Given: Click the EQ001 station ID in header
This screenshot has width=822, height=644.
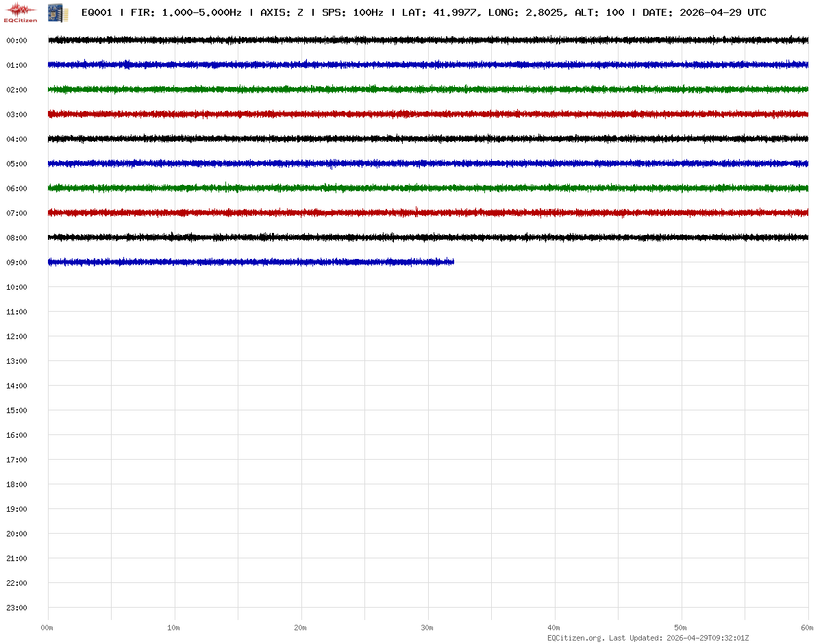Looking at the screenshot, I should pos(97,13).
